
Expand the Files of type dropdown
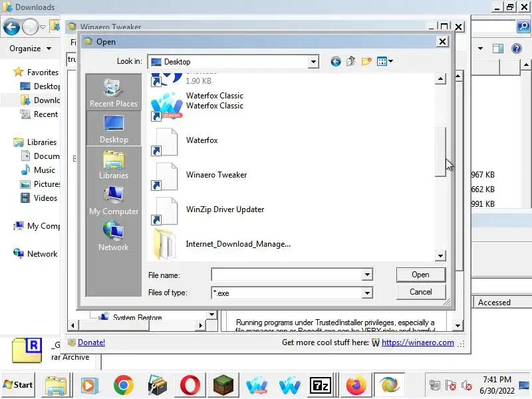click(367, 293)
